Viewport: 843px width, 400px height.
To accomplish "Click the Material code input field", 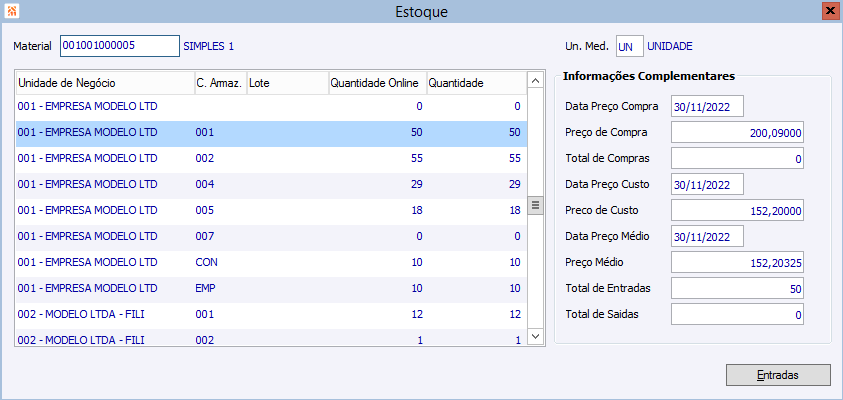I will point(118,46).
